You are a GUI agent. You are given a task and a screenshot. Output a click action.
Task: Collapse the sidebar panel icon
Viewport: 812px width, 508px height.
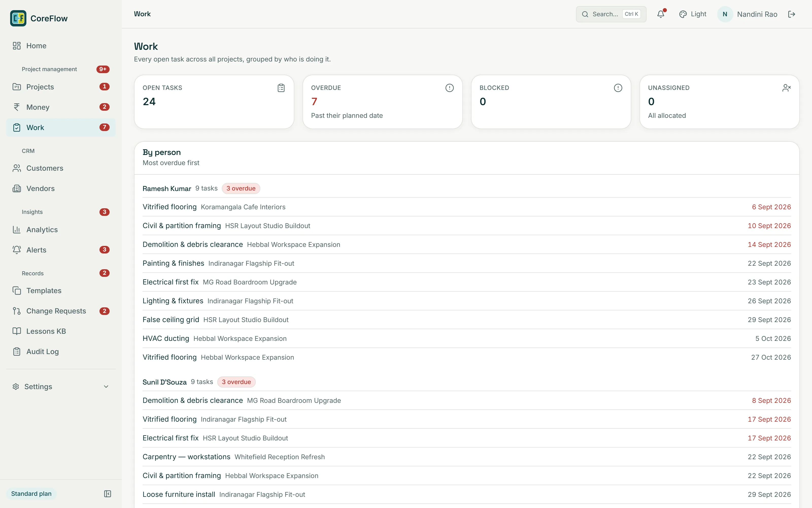coord(107,494)
